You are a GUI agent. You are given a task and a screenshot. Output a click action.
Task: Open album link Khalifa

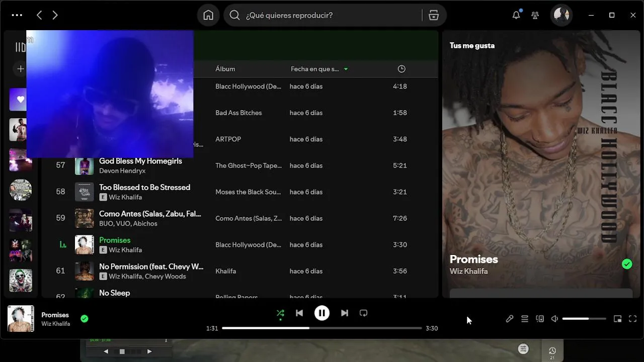[x=225, y=271]
